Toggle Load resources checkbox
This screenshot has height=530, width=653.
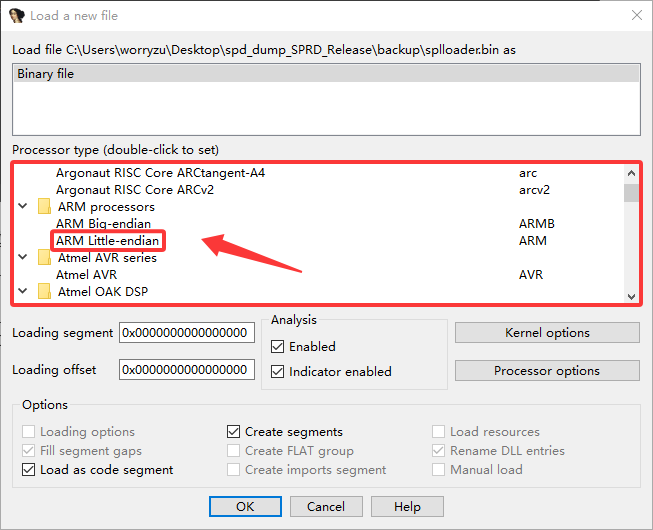[438, 431]
